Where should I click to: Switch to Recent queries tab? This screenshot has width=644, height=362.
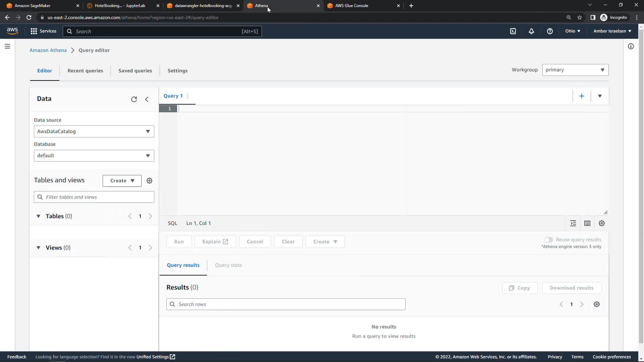(x=85, y=71)
